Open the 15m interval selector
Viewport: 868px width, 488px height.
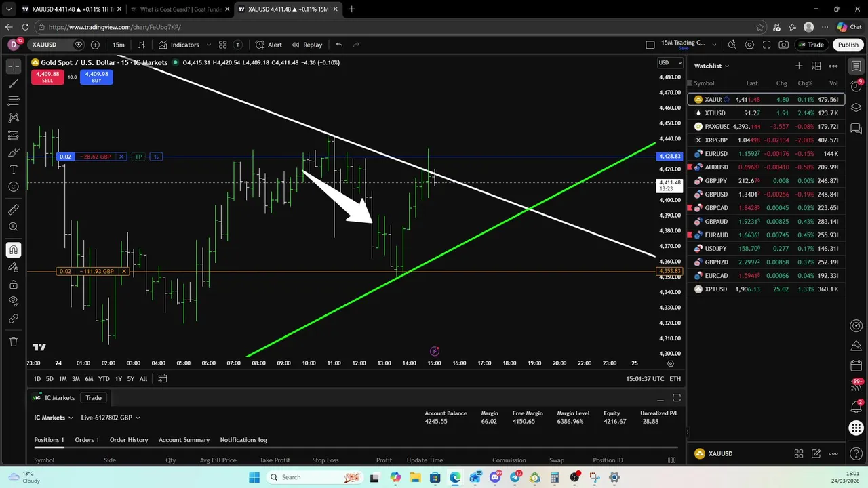tap(119, 45)
